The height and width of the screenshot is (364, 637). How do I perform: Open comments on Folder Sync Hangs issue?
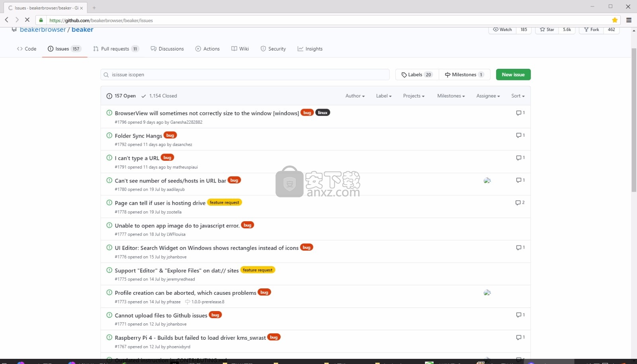click(520, 135)
